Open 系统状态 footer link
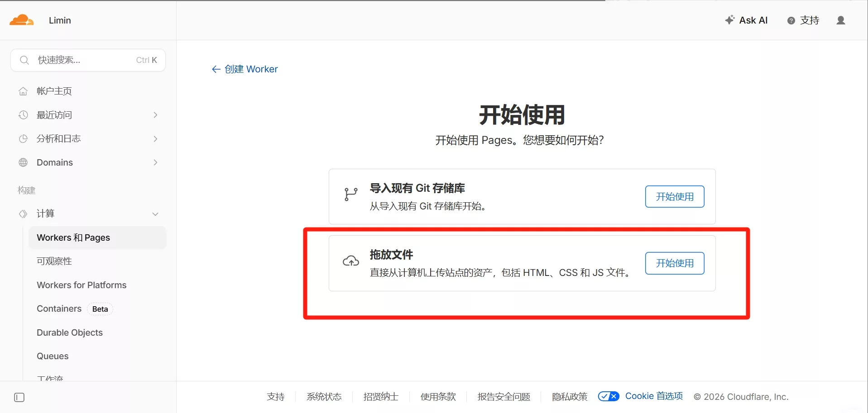The width and height of the screenshot is (868, 413). pyautogui.click(x=324, y=397)
